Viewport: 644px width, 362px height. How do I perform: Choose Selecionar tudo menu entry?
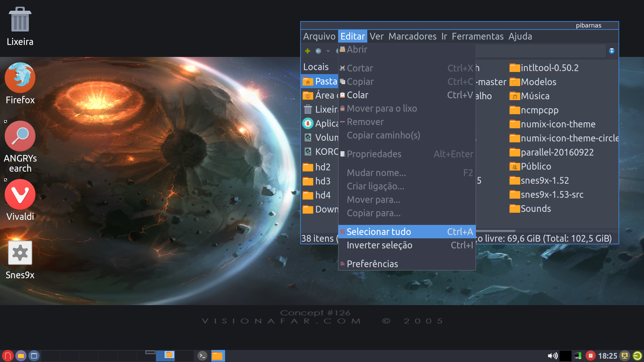click(407, 232)
